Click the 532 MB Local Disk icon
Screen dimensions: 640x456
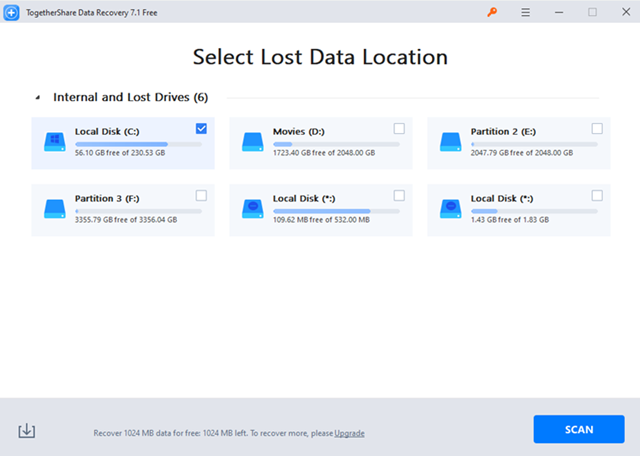click(x=253, y=209)
